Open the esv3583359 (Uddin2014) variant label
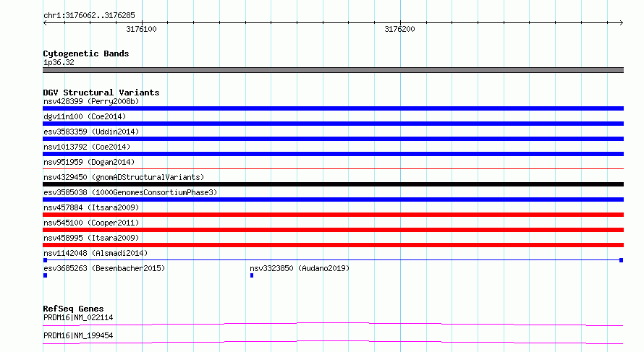Viewport: 644px width, 352px height. point(91,132)
